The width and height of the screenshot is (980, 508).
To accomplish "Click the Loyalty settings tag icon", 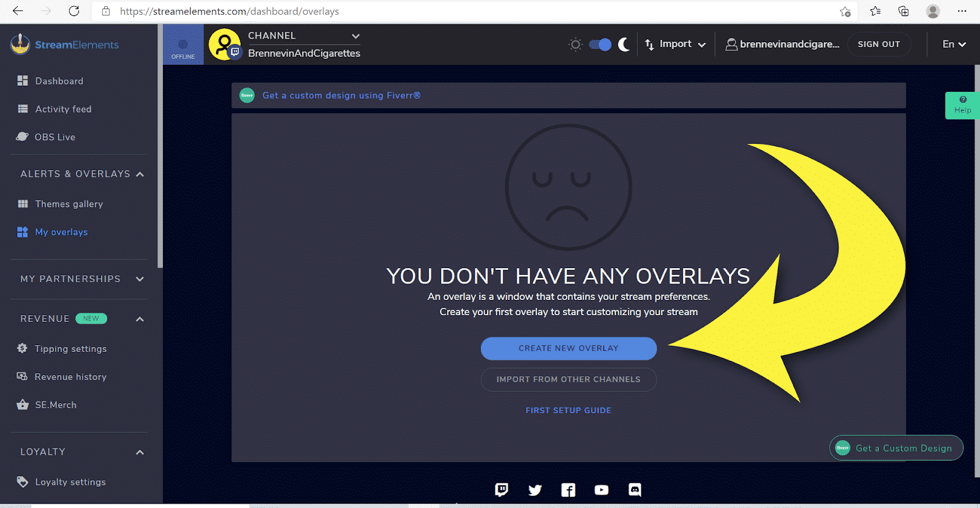I will 23,482.
